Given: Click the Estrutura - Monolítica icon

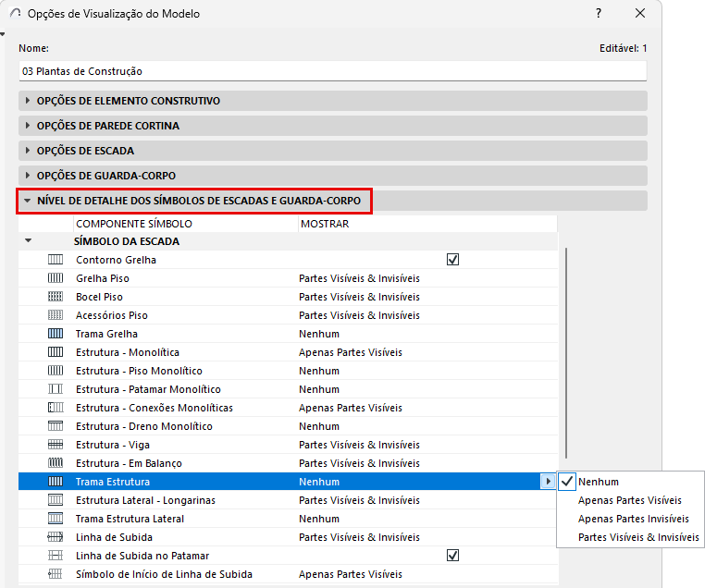Looking at the screenshot, I should click(56, 352).
